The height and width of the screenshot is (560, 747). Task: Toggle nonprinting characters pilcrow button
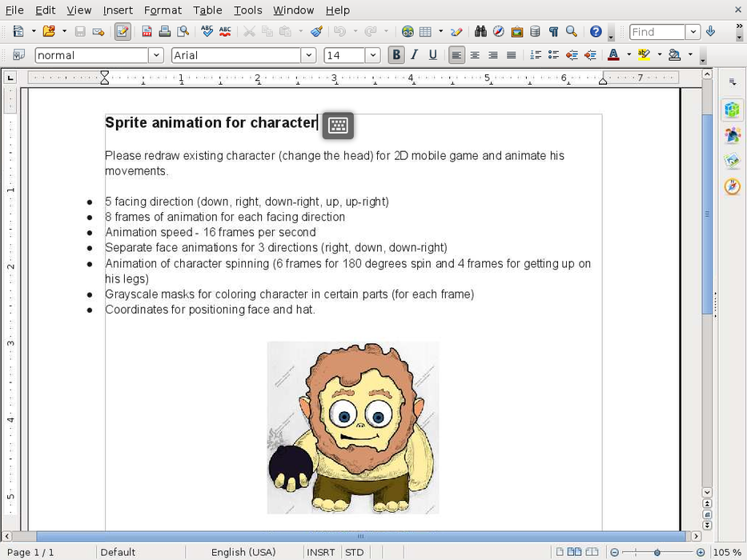point(553,32)
